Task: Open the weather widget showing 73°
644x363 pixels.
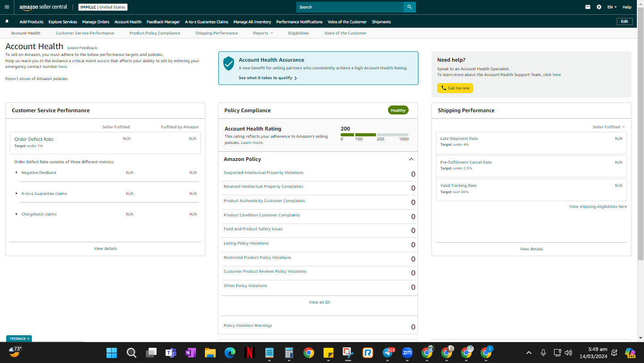Action: pyautogui.click(x=15, y=351)
